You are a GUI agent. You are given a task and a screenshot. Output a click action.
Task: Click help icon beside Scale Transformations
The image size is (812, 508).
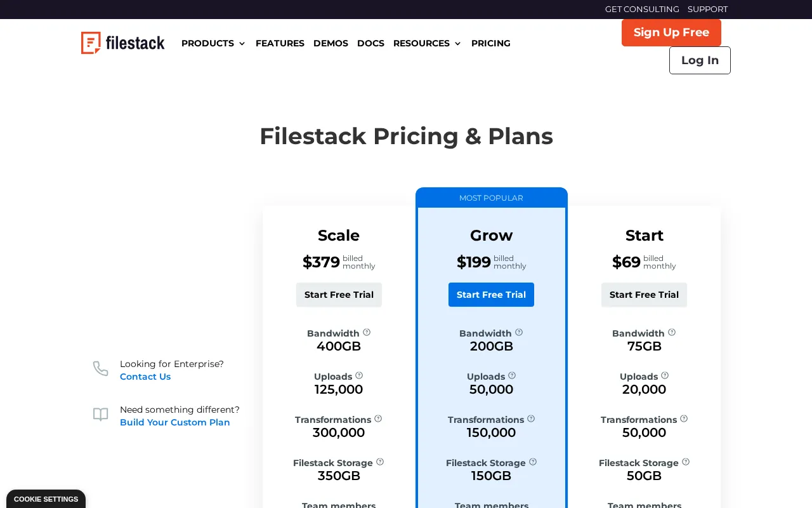(x=378, y=418)
